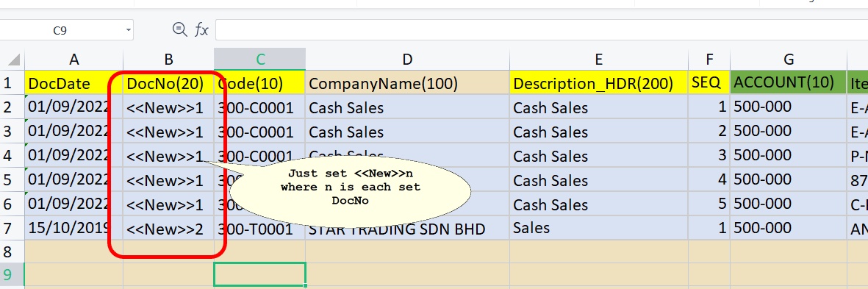Screen dimensions: 868x289
Task: Select code 300-C0001 in row 3
Action: (259, 131)
